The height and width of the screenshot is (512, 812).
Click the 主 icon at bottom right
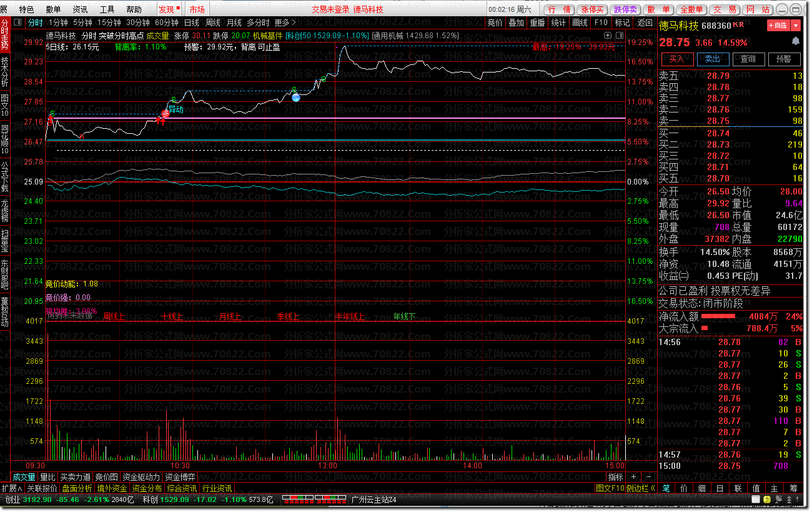point(775,488)
